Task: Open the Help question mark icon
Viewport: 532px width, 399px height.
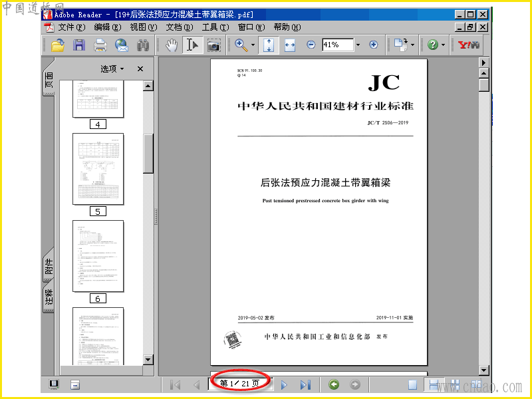Action: pyautogui.click(x=433, y=45)
